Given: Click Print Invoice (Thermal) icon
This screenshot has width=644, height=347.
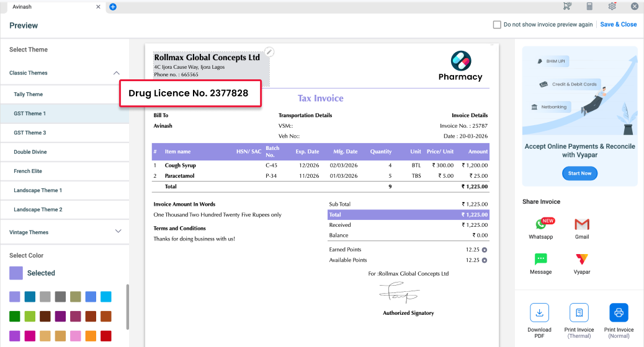Looking at the screenshot, I should [x=579, y=313].
